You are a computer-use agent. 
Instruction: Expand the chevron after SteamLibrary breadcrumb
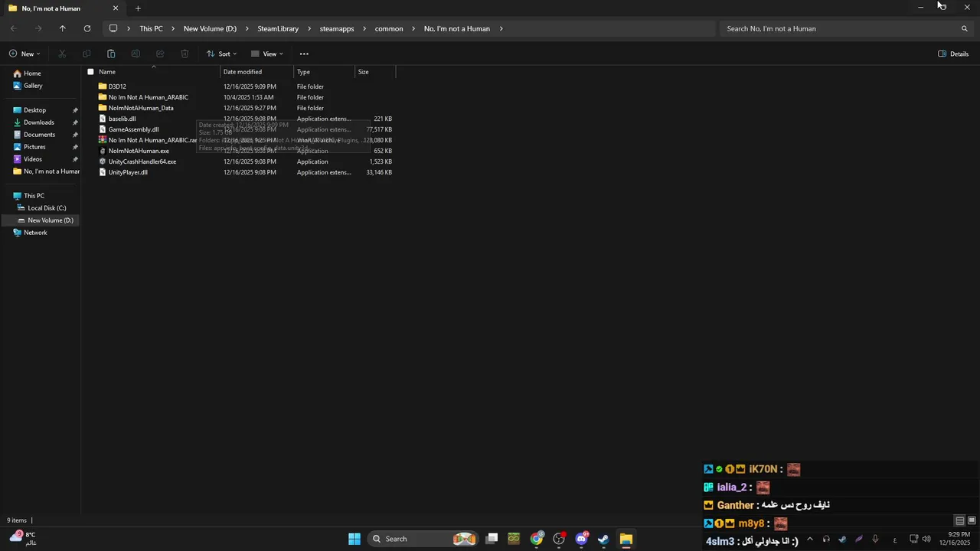click(x=309, y=28)
